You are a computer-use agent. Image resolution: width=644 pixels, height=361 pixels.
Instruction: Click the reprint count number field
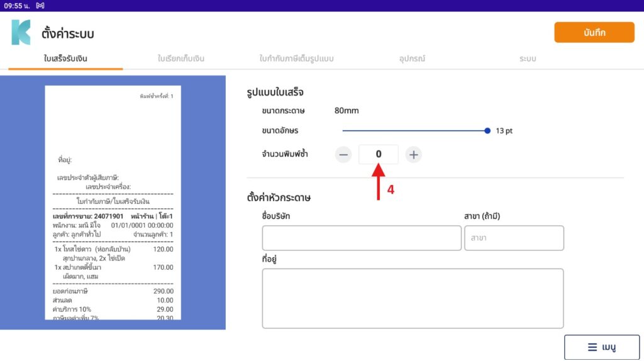pyautogui.click(x=378, y=155)
